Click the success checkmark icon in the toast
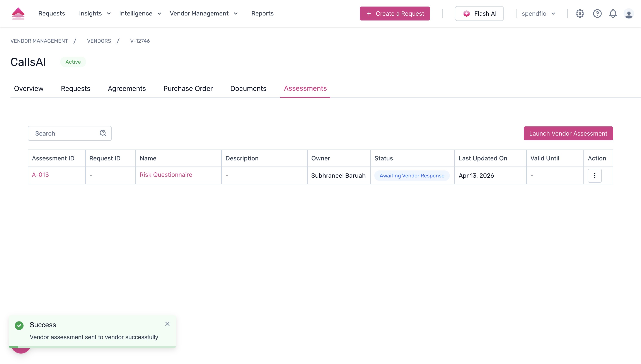641x364 pixels. 19,325
